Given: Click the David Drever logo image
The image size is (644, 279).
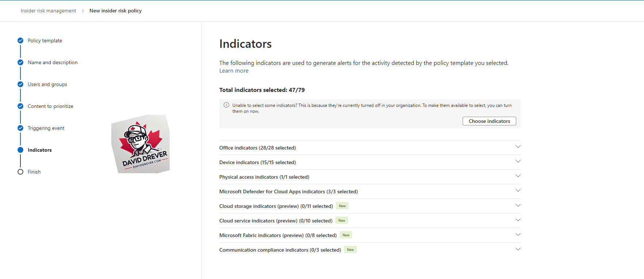Looking at the screenshot, I should [x=140, y=144].
